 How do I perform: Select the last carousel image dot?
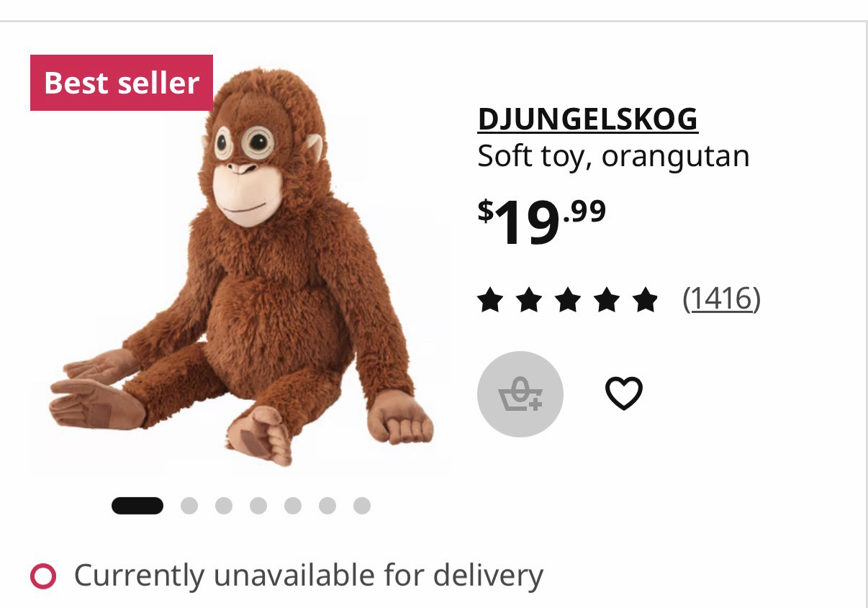pos(362,506)
